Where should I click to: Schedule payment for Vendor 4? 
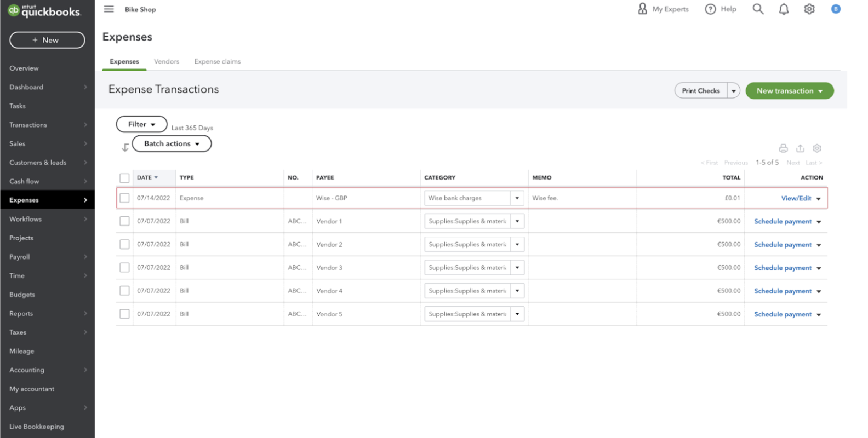783,291
